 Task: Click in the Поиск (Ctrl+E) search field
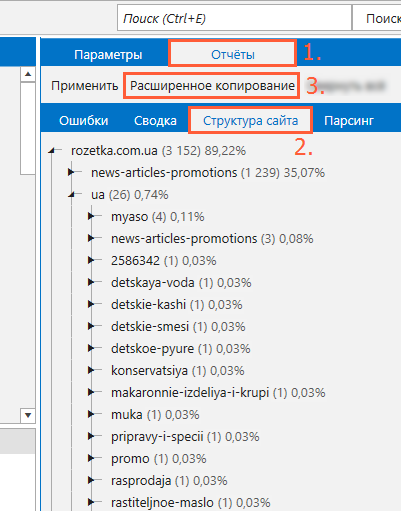pos(234,18)
